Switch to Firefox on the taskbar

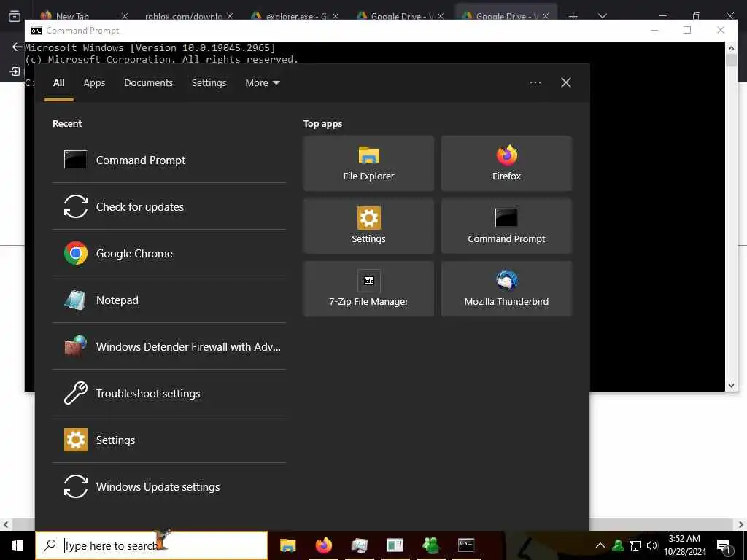pos(323,545)
